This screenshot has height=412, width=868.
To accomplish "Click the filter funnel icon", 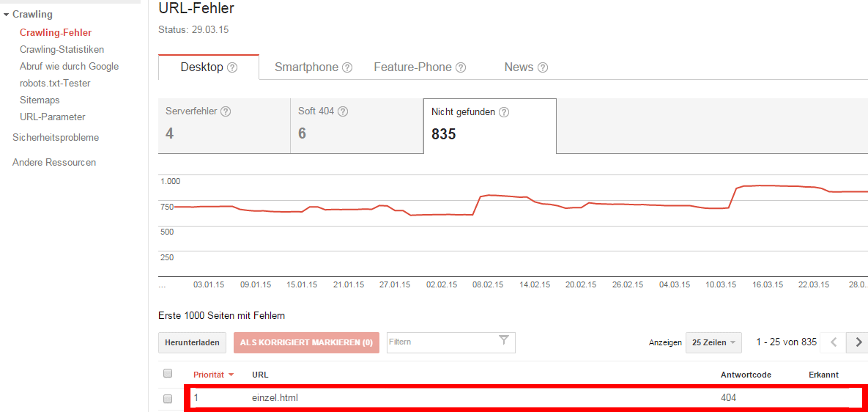I will 503,340.
